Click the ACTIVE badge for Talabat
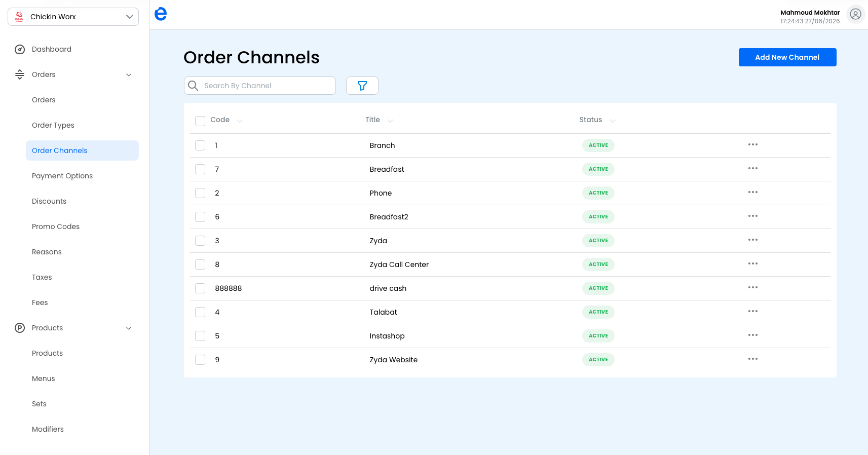The image size is (868, 455). [x=598, y=312]
